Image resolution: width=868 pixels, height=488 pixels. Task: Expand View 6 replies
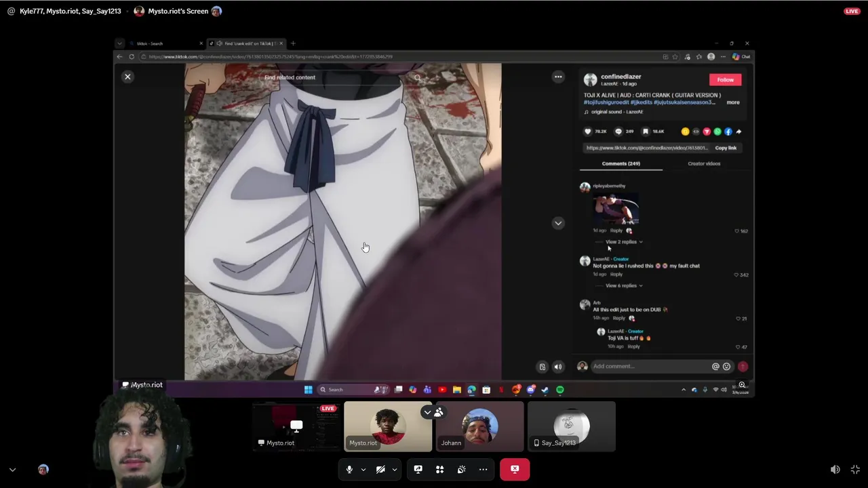(x=623, y=286)
